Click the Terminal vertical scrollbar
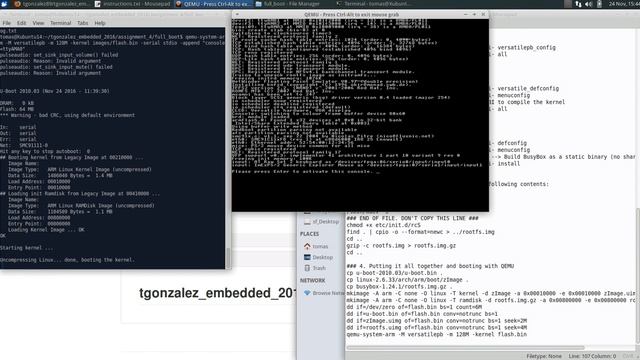The width and height of the screenshot is (640, 360). (x=228, y=257)
